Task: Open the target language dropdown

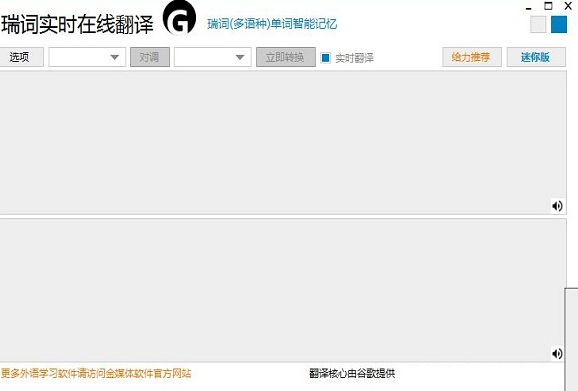Action: (x=213, y=57)
